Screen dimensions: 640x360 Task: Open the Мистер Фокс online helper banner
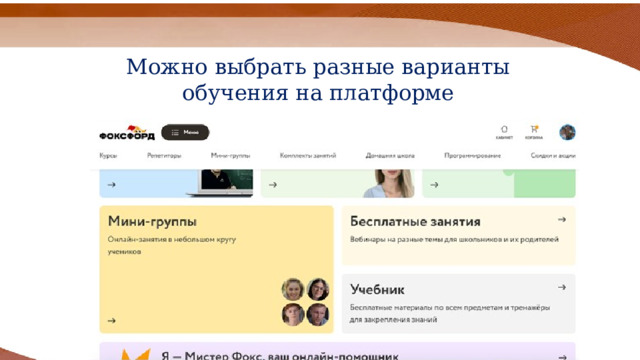338,351
